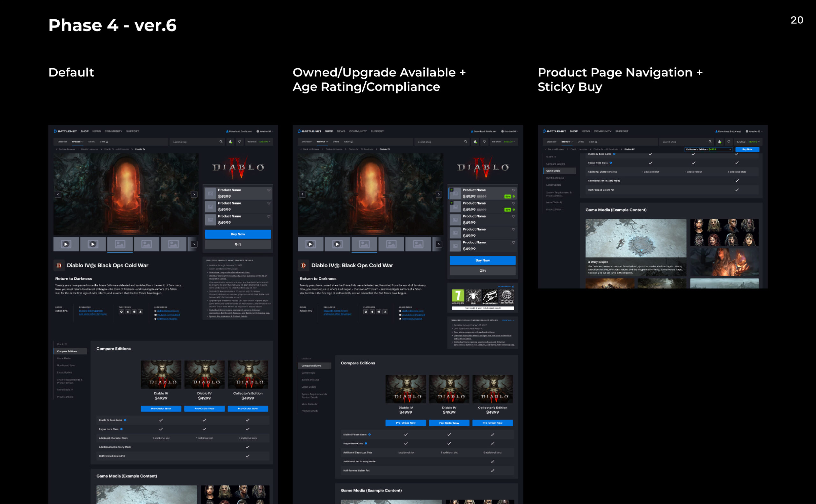This screenshot has height=504, width=816.
Task: Click previous arrow on Default hero image
Action: click(58, 194)
